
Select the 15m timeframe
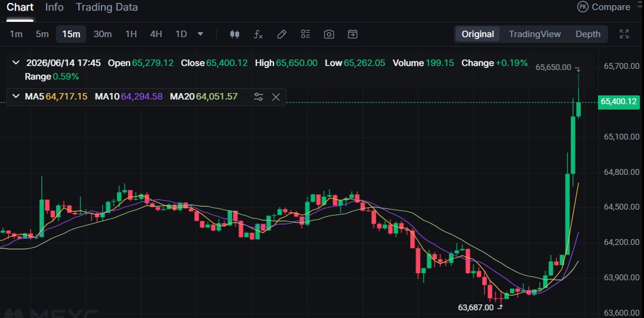click(x=71, y=34)
